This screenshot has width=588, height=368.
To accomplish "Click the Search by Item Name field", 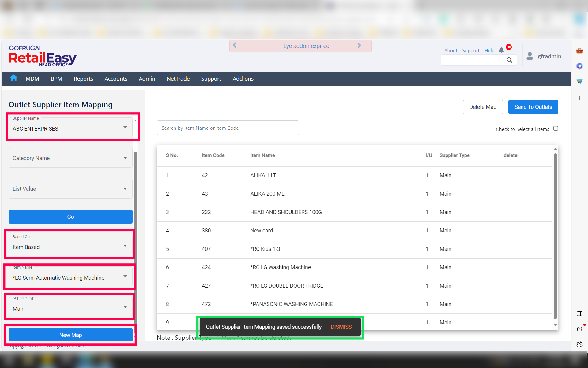I will click(x=228, y=128).
